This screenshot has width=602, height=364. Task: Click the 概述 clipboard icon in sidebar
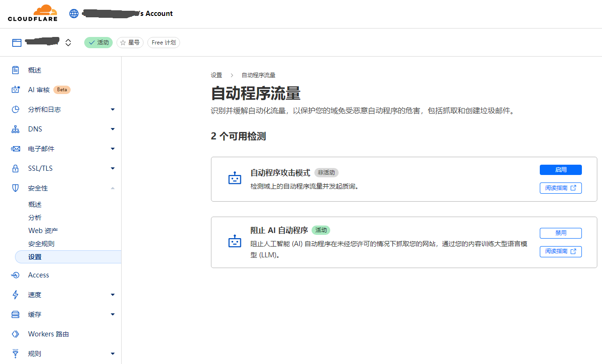15,70
